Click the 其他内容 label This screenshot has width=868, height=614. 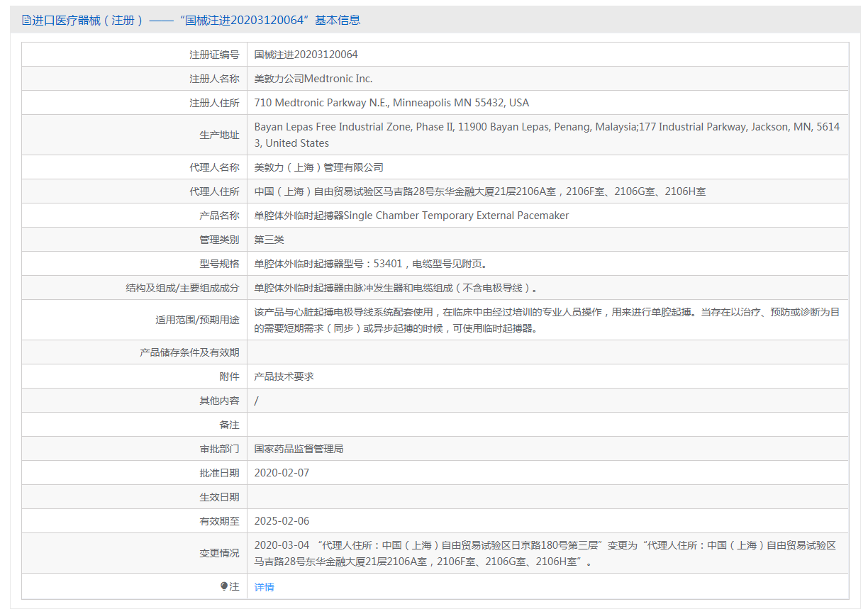pyautogui.click(x=219, y=401)
